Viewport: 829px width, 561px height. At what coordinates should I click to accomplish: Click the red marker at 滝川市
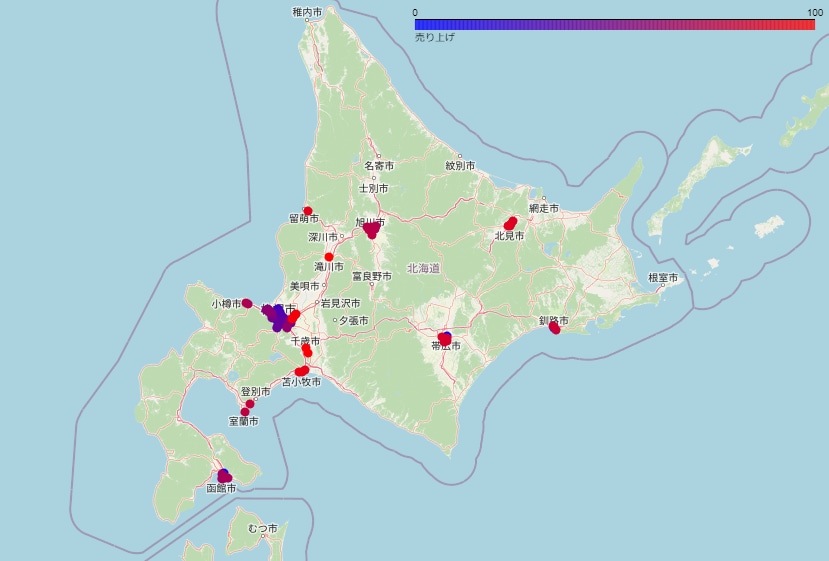pyautogui.click(x=329, y=257)
